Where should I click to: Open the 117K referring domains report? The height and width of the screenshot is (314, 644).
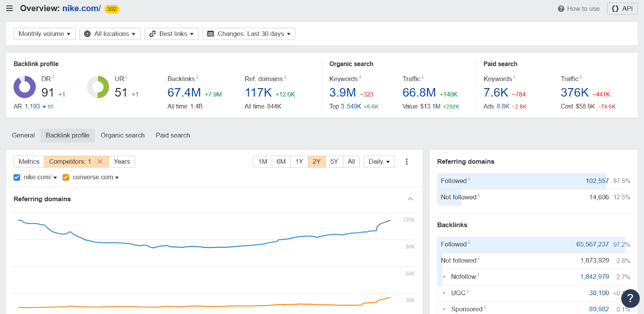[258, 93]
